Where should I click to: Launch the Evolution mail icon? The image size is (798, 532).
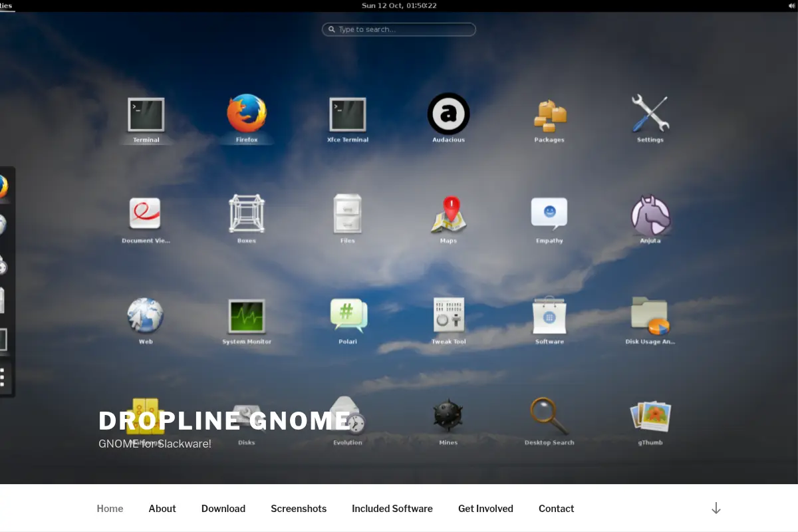pos(348,416)
